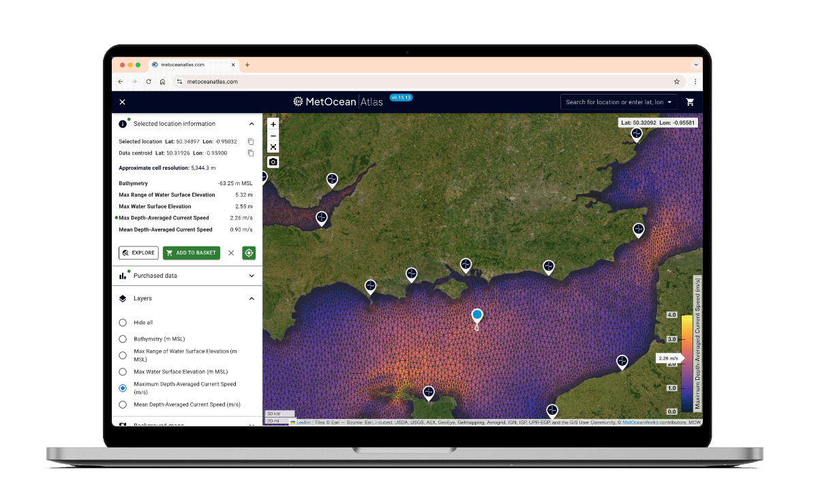818x504 pixels.
Task: Open the location search dropdown arrow
Action: pyautogui.click(x=670, y=102)
